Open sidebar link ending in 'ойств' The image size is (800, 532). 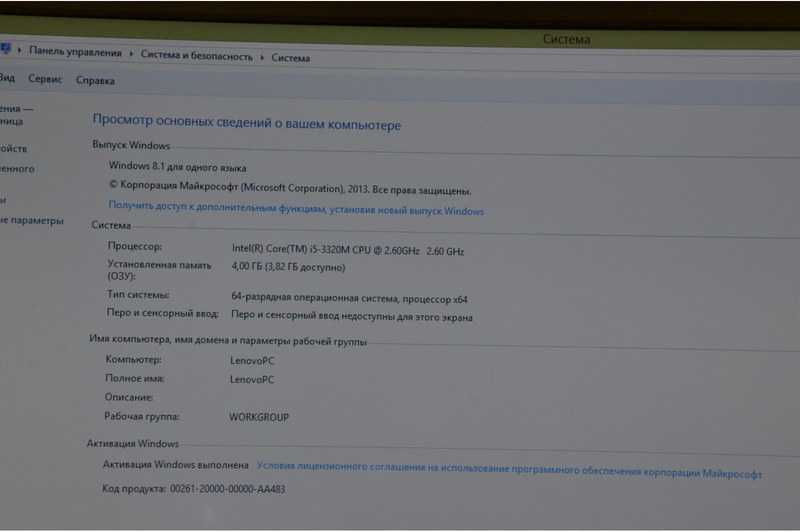tap(14, 148)
